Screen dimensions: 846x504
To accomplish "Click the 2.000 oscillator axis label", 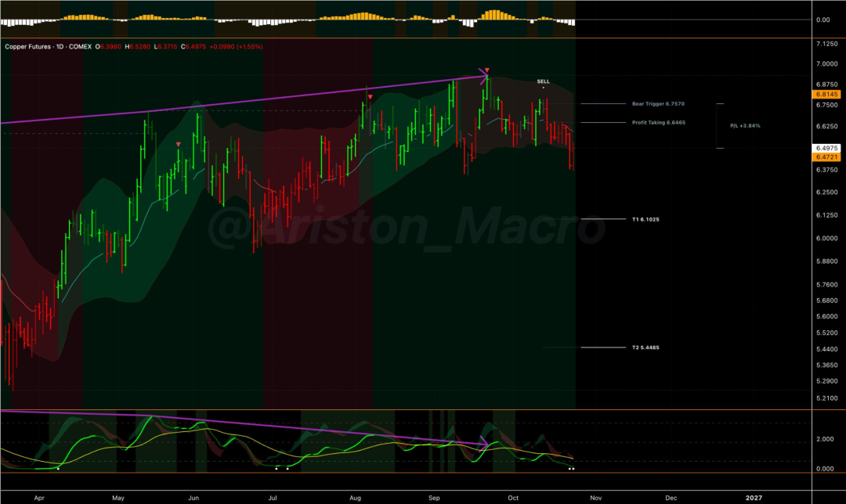I will [825, 439].
